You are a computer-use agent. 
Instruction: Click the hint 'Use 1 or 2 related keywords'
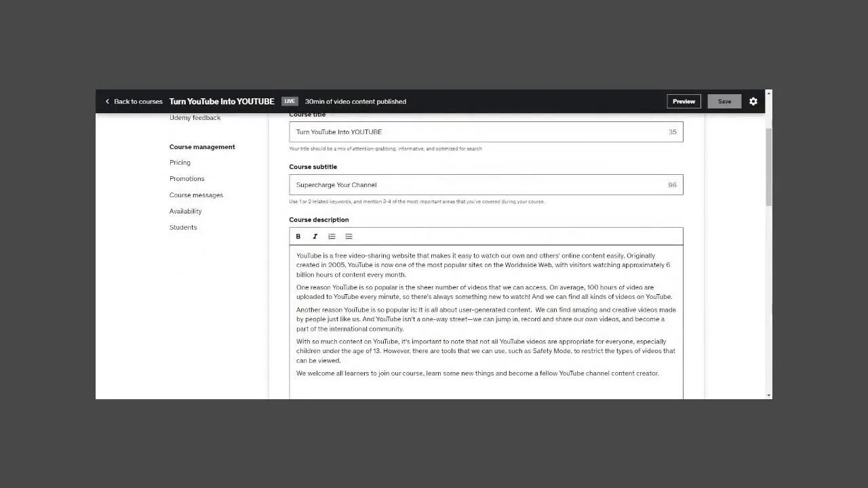click(416, 201)
